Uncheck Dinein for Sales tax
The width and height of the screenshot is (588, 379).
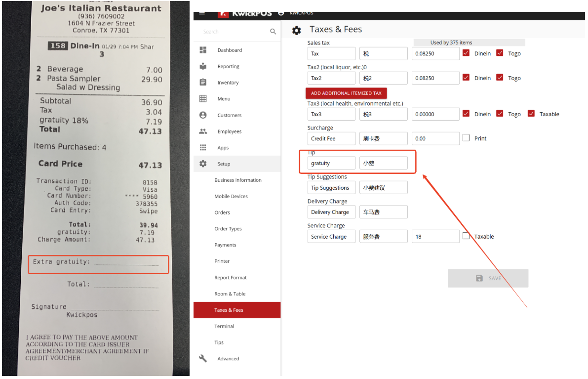pos(466,53)
